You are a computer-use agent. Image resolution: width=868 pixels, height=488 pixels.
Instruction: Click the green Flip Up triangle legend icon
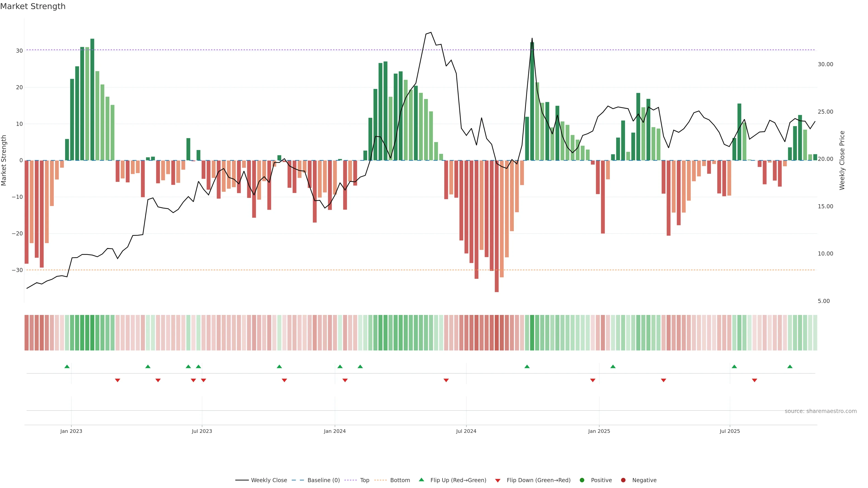[421, 480]
